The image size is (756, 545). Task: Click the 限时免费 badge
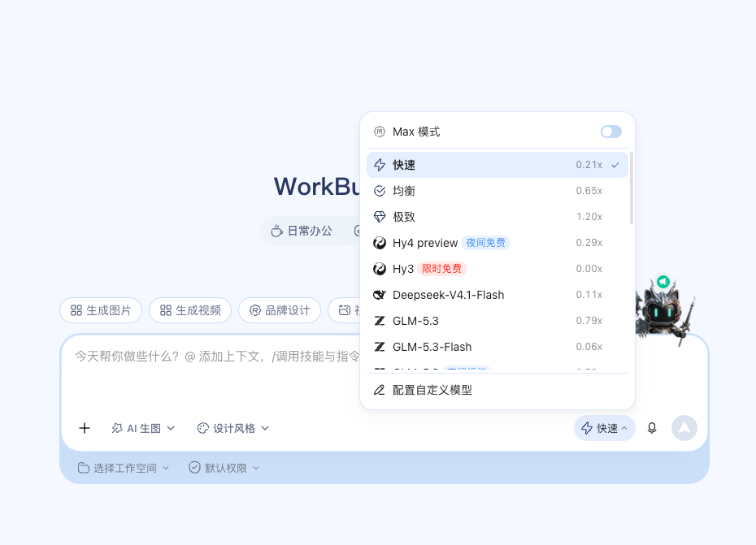pyautogui.click(x=441, y=269)
